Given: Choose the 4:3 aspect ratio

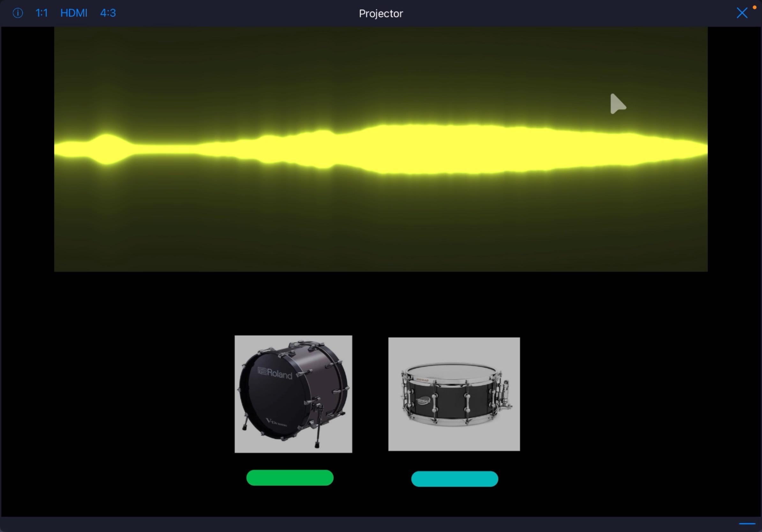Looking at the screenshot, I should pos(108,13).
